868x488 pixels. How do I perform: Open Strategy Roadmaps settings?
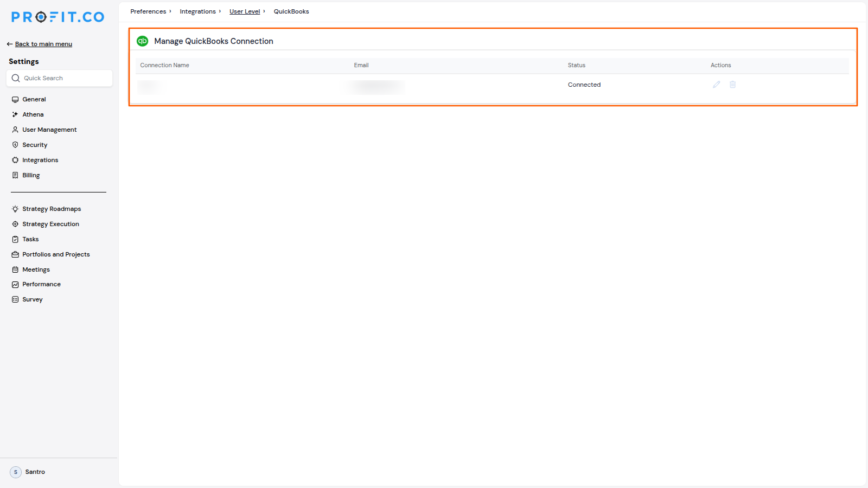tap(52, 209)
